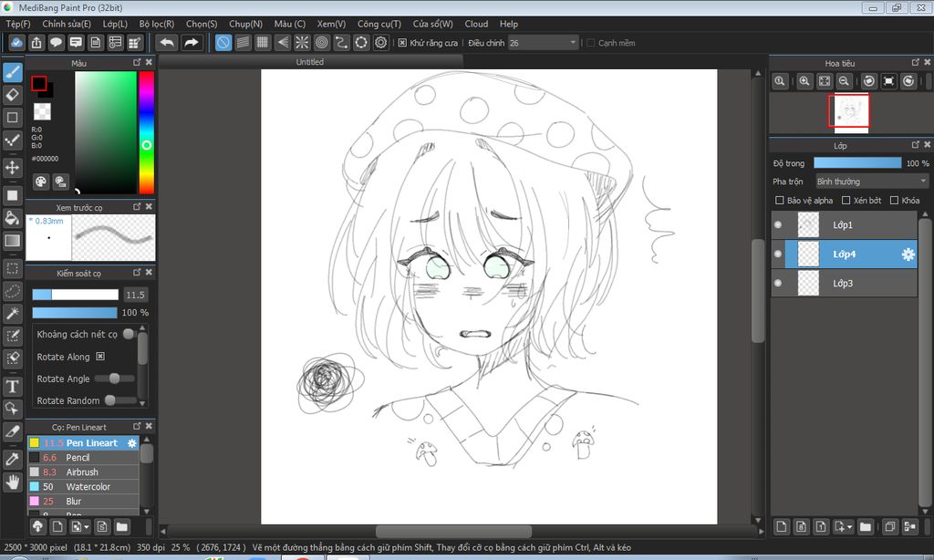Enable the radial snap guide
Screen dimensions: 934x560
[302, 43]
